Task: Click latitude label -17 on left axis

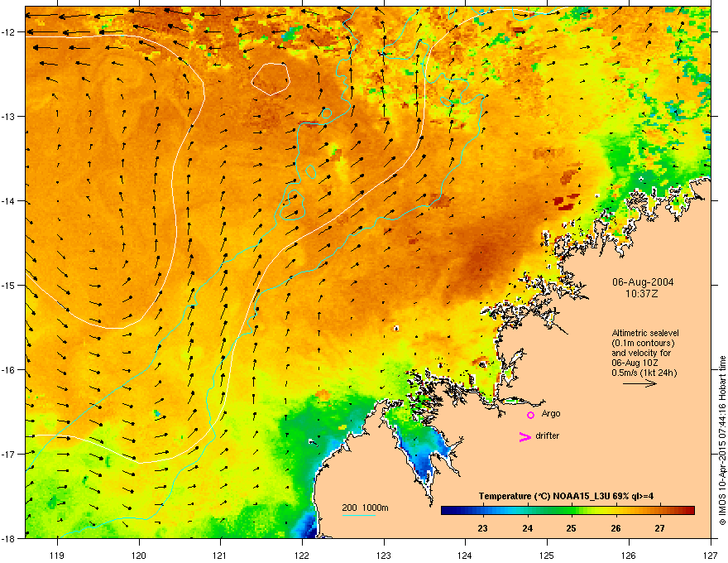Action: point(8,454)
